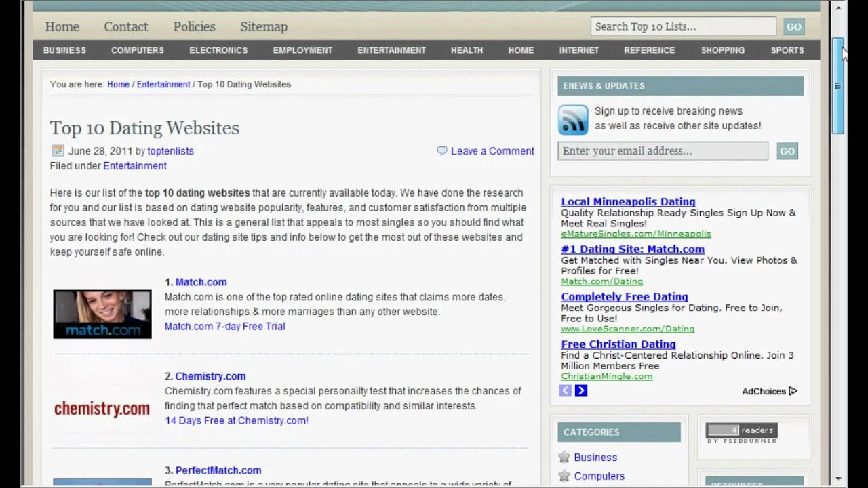This screenshot has height=488, width=868.
Task: Select the HOME category in dark menu bar
Action: pos(521,50)
